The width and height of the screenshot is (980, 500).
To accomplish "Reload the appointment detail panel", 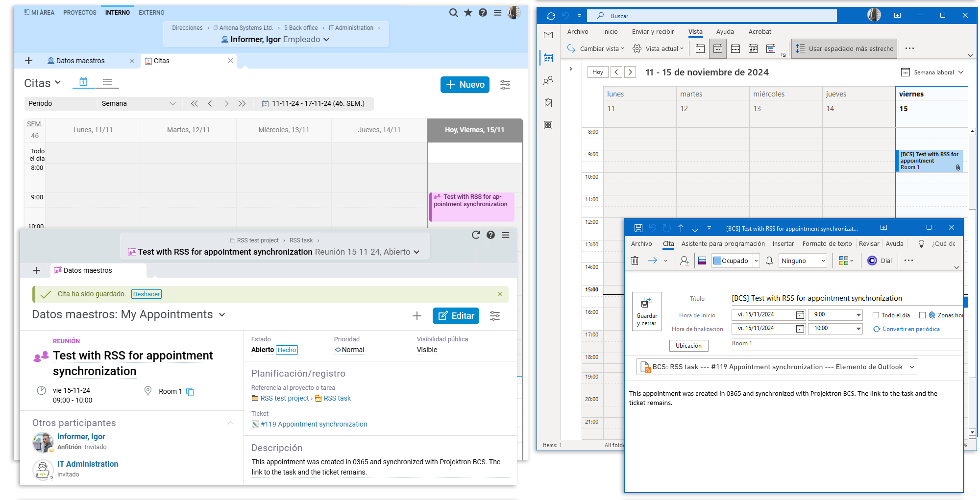I will tap(476, 235).
